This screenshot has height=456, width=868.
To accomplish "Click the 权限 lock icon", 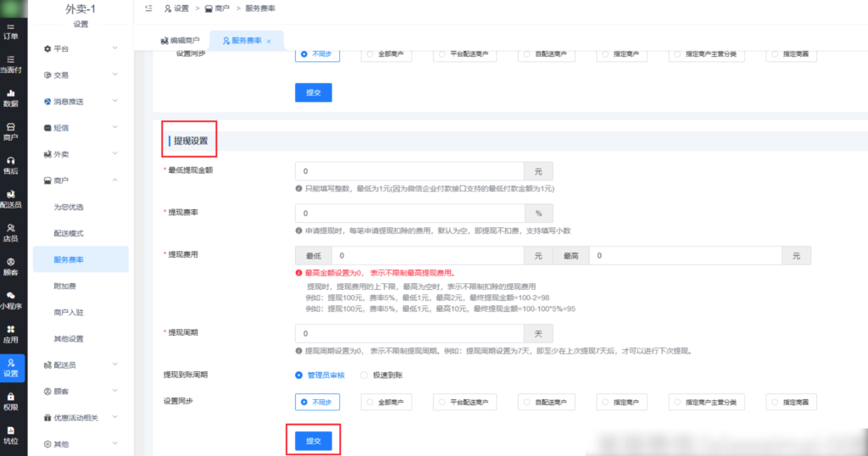I will click(11, 400).
